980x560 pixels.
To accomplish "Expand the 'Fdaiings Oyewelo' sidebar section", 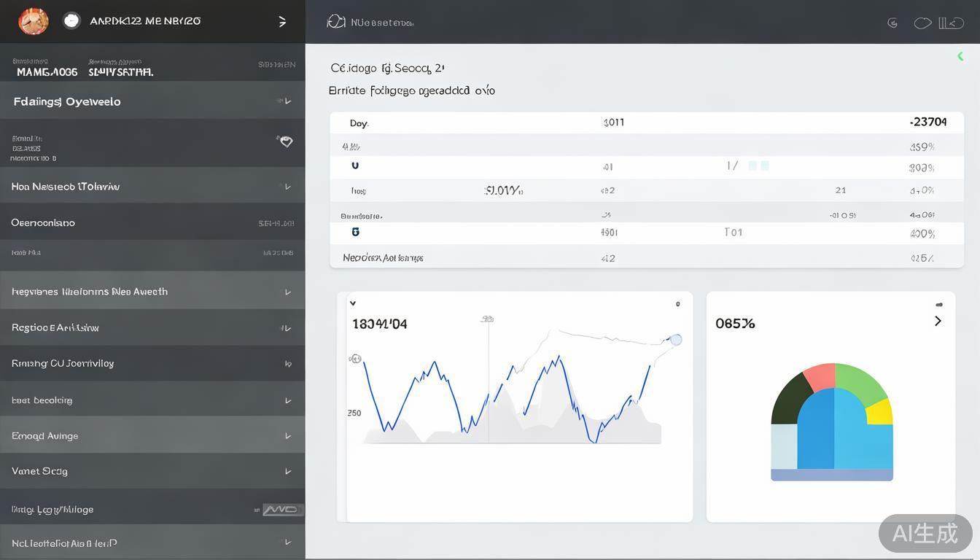I will click(67, 101).
